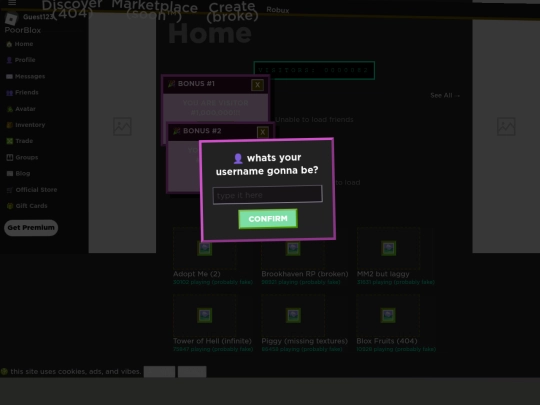This screenshot has height=405, width=540.
Task: Click the Robux nav item
Action: (x=278, y=10)
